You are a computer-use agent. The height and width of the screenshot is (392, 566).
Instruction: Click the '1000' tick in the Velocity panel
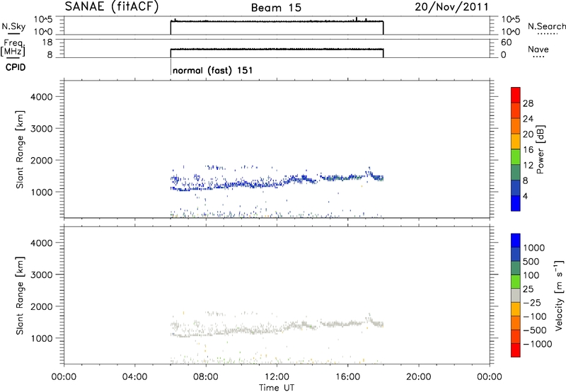pos(42,338)
